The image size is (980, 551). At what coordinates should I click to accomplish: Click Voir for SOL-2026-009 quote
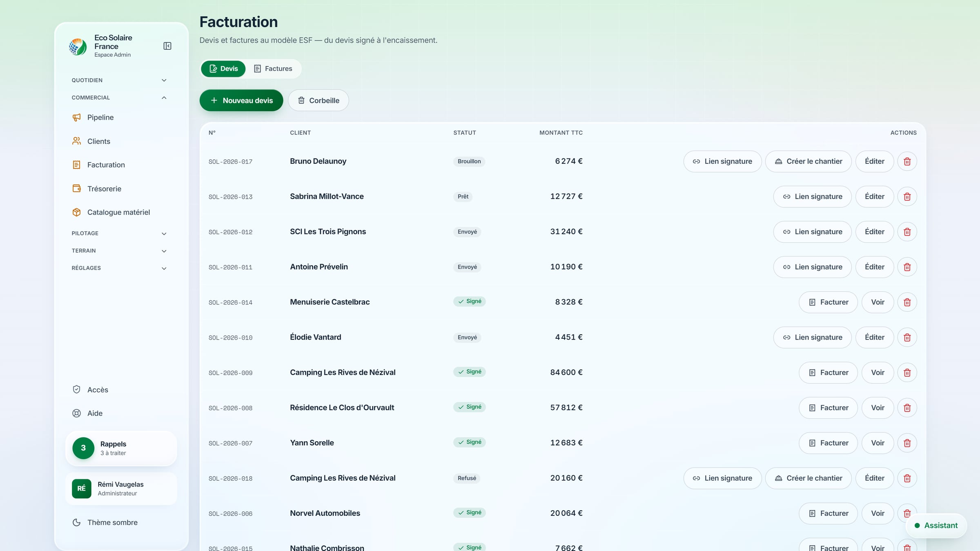(x=878, y=373)
